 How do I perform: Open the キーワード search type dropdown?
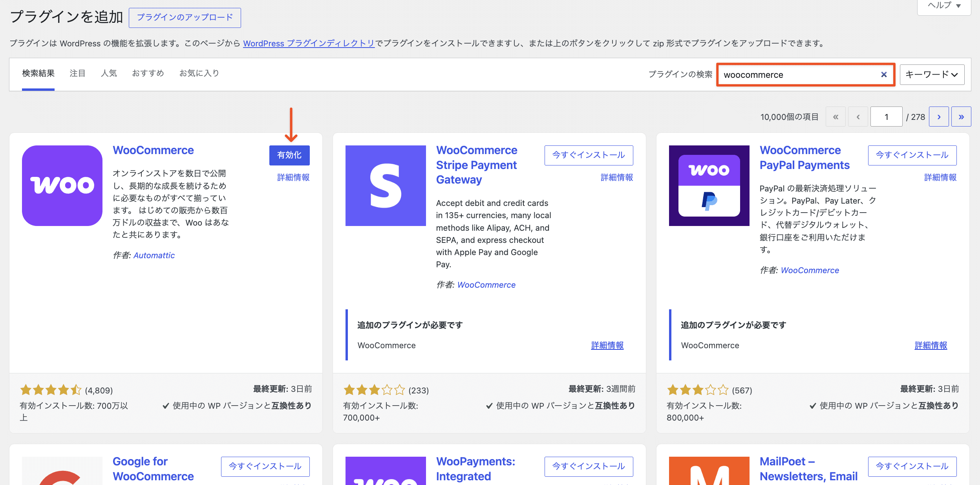(x=932, y=75)
